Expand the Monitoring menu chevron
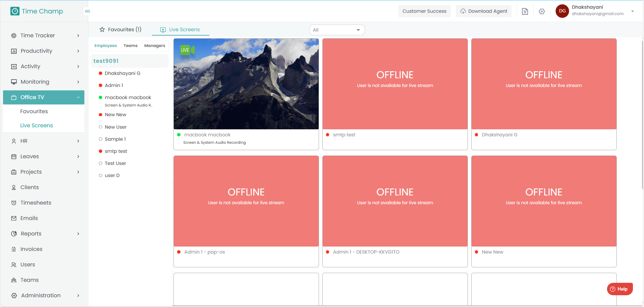 tap(78, 82)
